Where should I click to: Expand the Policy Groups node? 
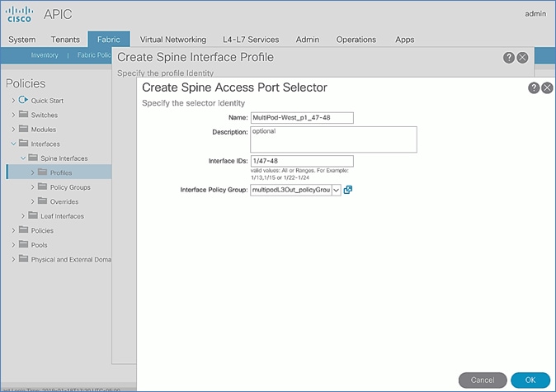click(32, 187)
